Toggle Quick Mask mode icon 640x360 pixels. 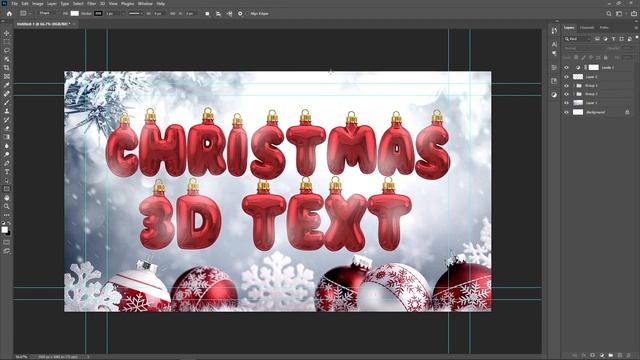coord(7,242)
